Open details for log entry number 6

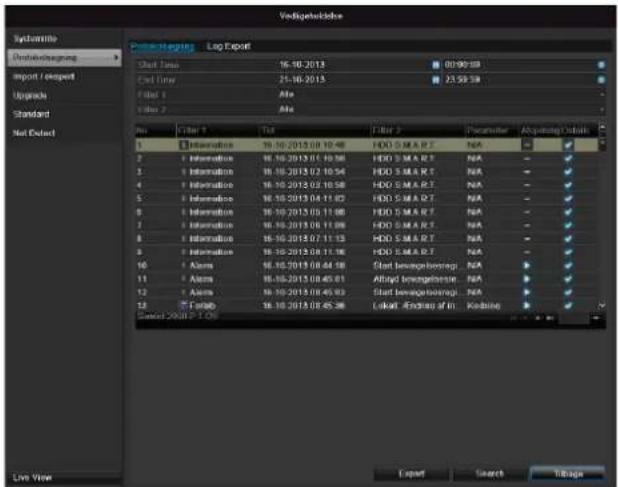[568, 212]
